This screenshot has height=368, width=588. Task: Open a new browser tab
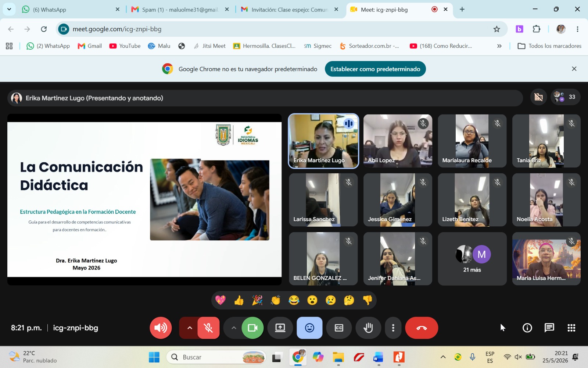point(462,9)
